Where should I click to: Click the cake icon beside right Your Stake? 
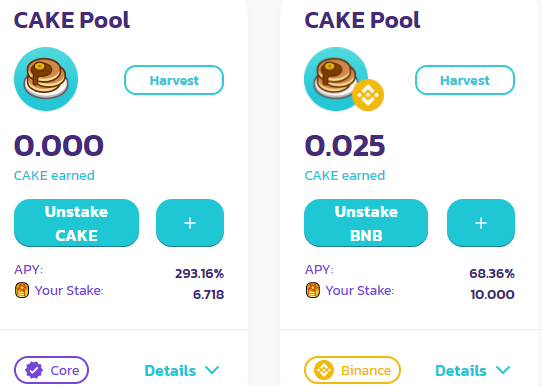pos(313,290)
